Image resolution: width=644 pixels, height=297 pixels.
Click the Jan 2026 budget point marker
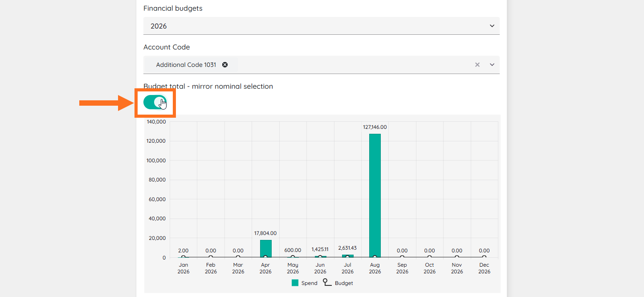click(183, 257)
